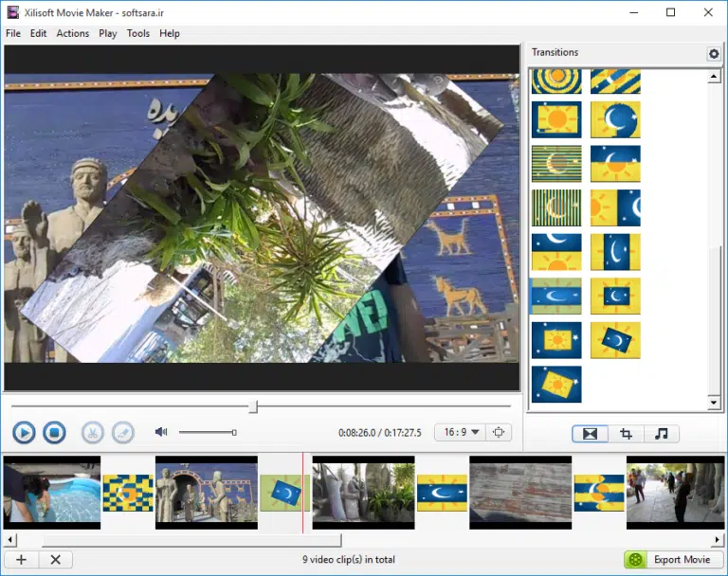The width and height of the screenshot is (728, 576).
Task: Click the timeline left scroll arrow
Action: [9, 540]
